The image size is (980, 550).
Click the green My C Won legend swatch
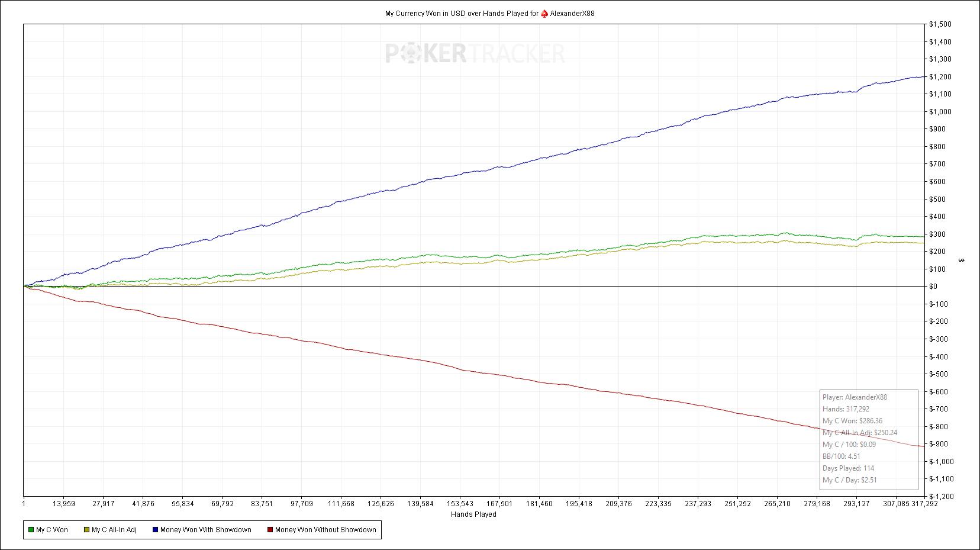31,530
